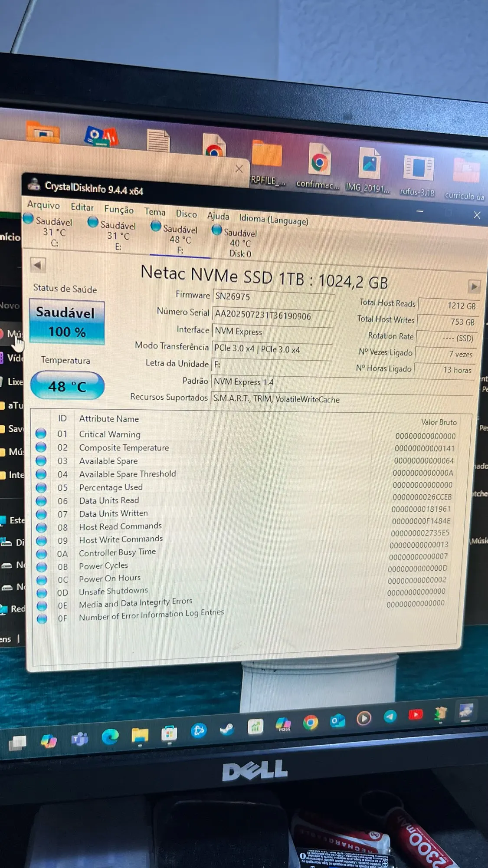This screenshot has height=868, width=488.
Task: Click the Total Host Writes value 753 GB
Action: (447, 322)
